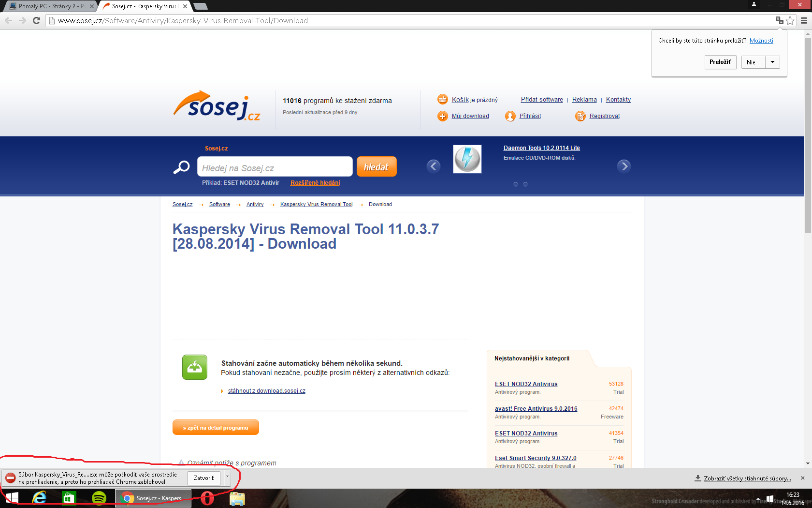The width and height of the screenshot is (812, 508).
Task: Open the Chrome hamburger menu
Action: click(x=804, y=20)
